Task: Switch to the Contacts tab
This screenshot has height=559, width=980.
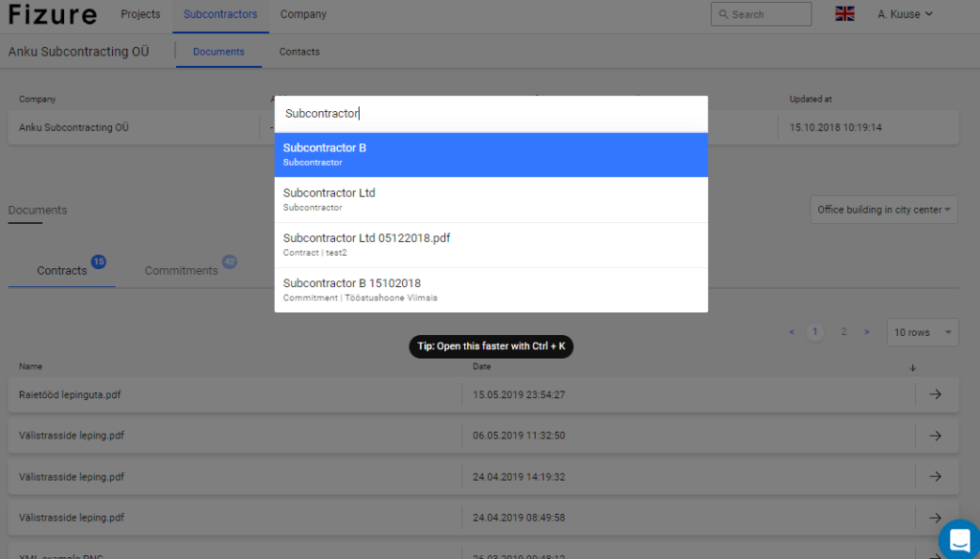Action: 300,52
